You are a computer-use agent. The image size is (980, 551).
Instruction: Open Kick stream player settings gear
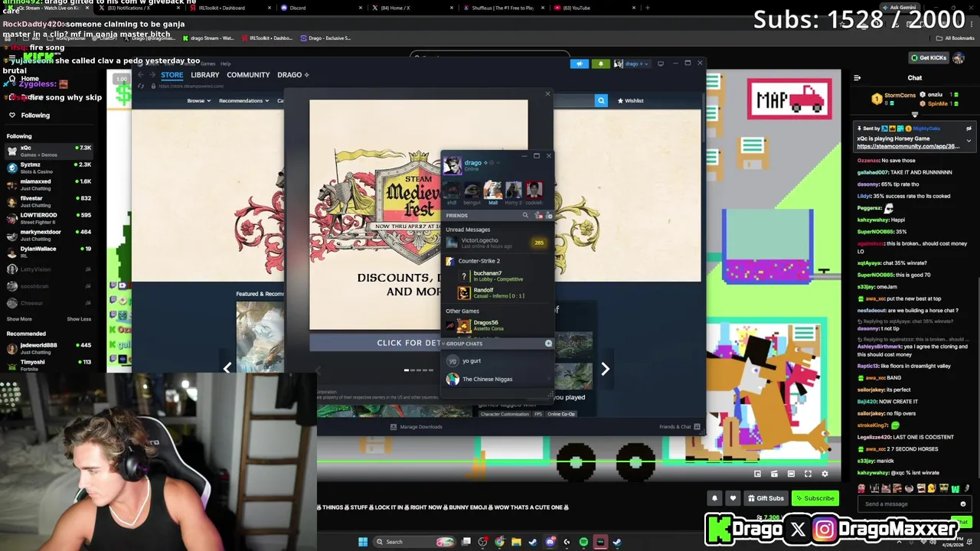pyautogui.click(x=825, y=474)
